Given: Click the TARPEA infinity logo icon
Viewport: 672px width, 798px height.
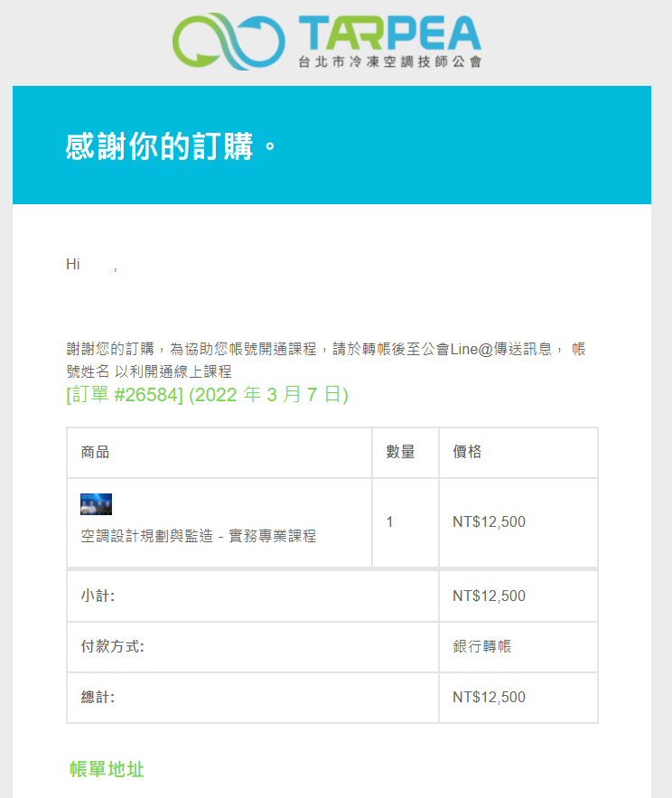Looking at the screenshot, I should pyautogui.click(x=229, y=42).
